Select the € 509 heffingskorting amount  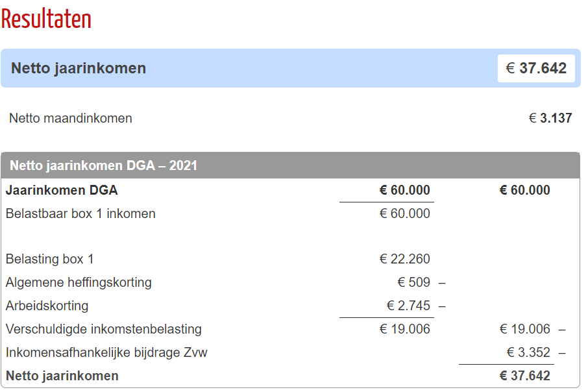click(x=413, y=282)
